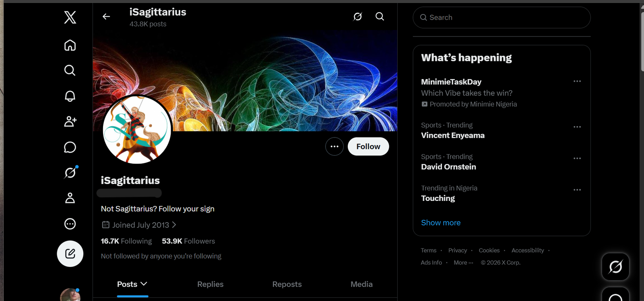Switch to the Replies tab
This screenshot has width=644, height=301.
pyautogui.click(x=210, y=284)
